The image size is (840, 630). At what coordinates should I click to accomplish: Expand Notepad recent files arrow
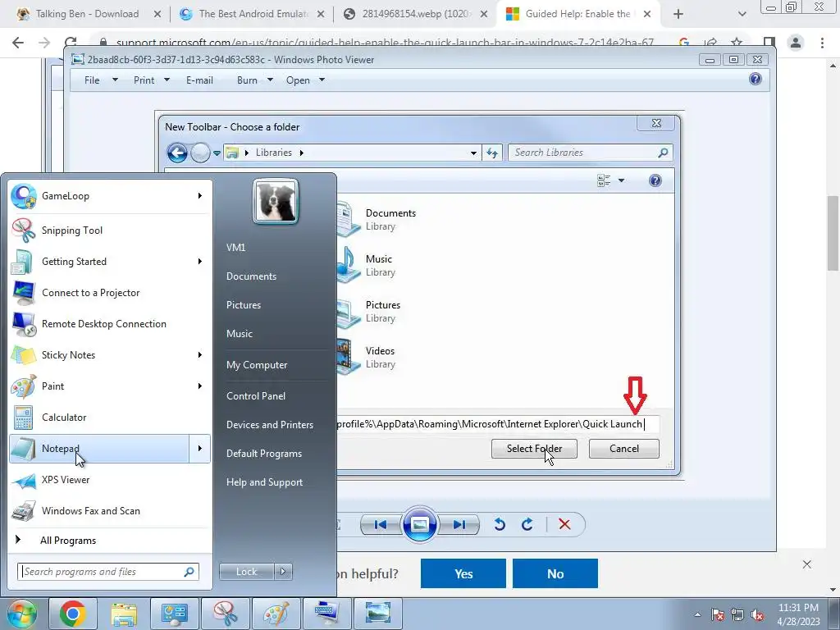pyautogui.click(x=200, y=449)
